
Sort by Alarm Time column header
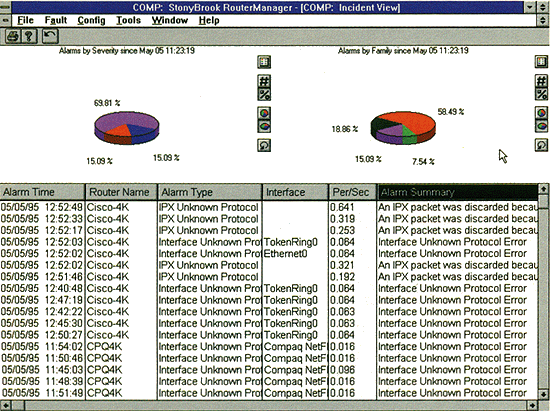coord(42,192)
